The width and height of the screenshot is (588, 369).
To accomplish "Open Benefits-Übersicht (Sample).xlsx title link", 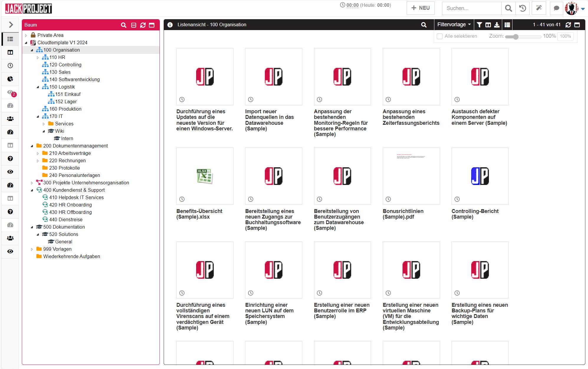I will [x=199, y=214].
